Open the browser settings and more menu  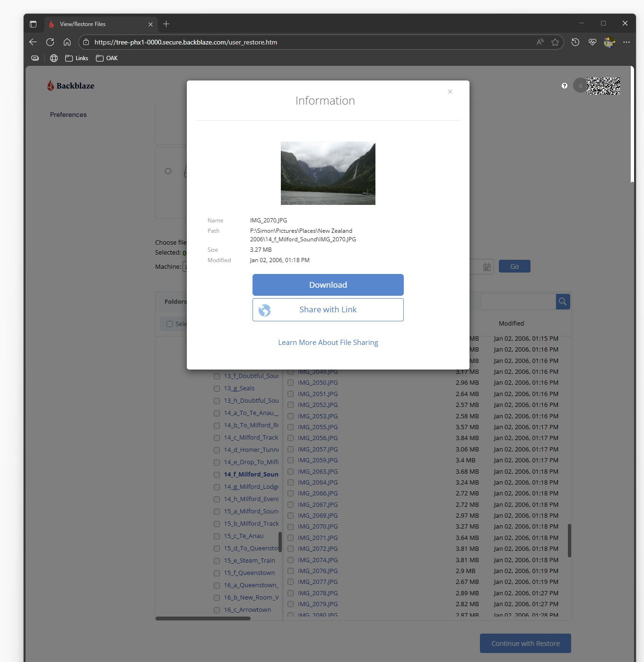pyautogui.click(x=627, y=42)
